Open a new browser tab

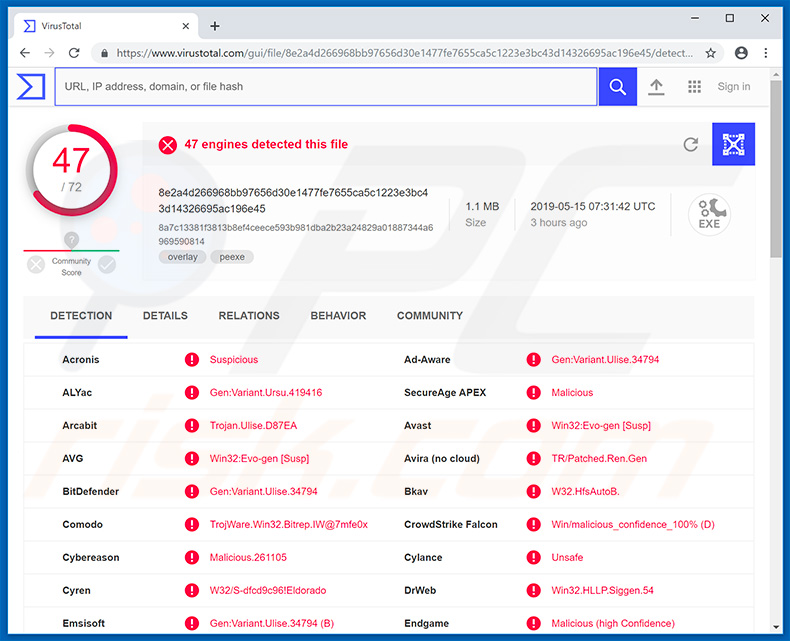(x=215, y=26)
